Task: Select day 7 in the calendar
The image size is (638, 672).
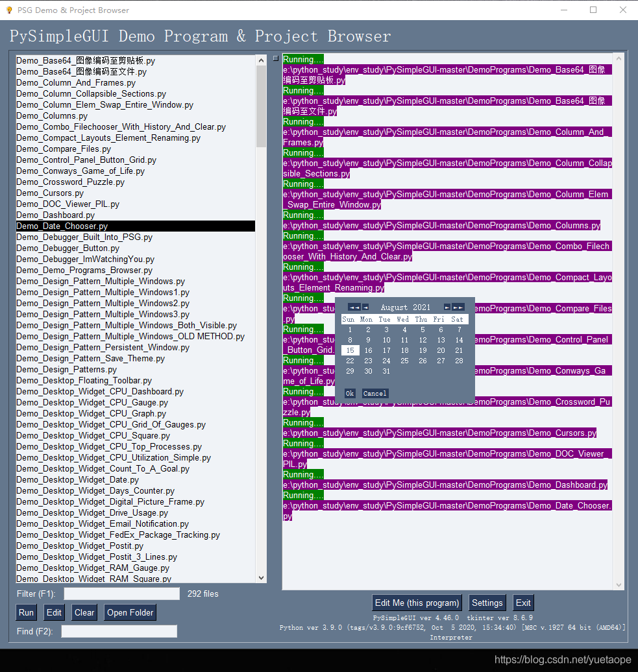Action: [x=460, y=330]
